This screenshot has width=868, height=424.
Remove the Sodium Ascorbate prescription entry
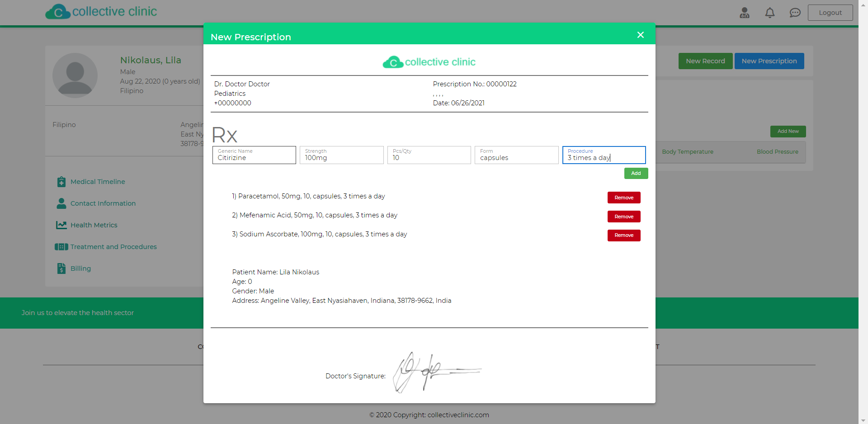624,236
